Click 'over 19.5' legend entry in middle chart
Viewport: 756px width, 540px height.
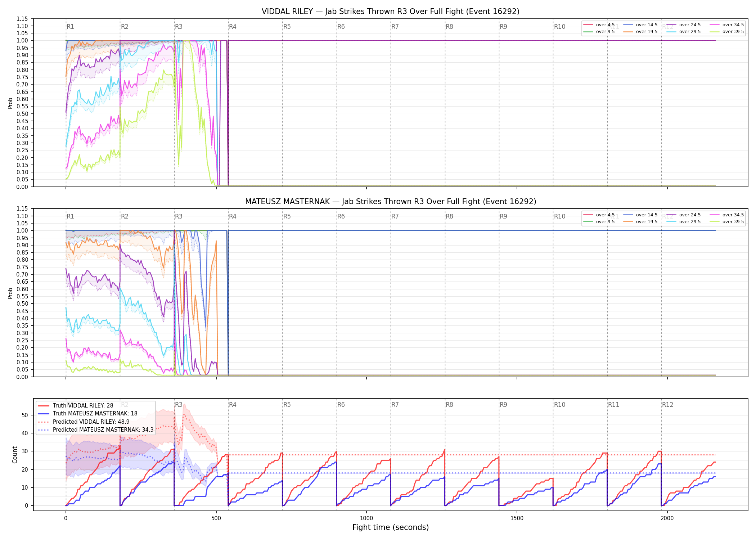click(x=640, y=222)
